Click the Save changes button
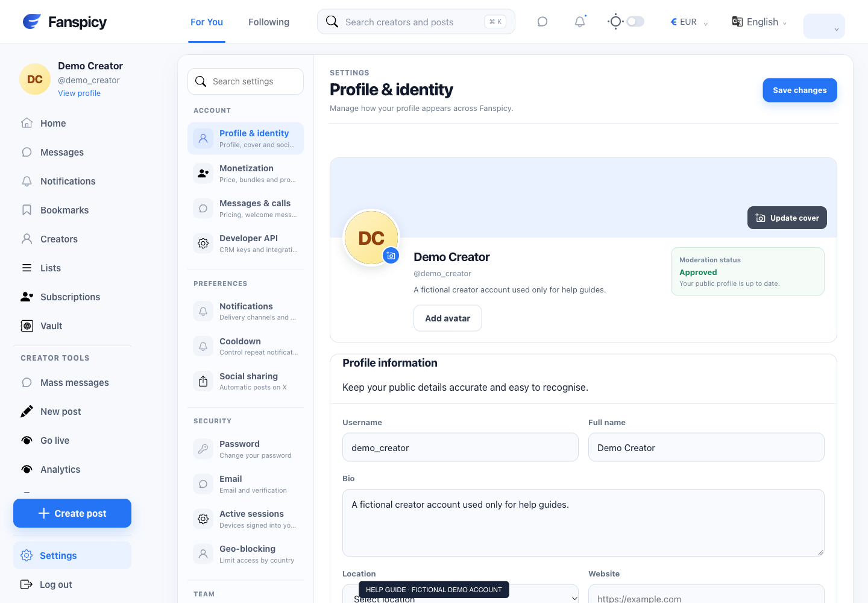This screenshot has width=868, height=603. 800,90
